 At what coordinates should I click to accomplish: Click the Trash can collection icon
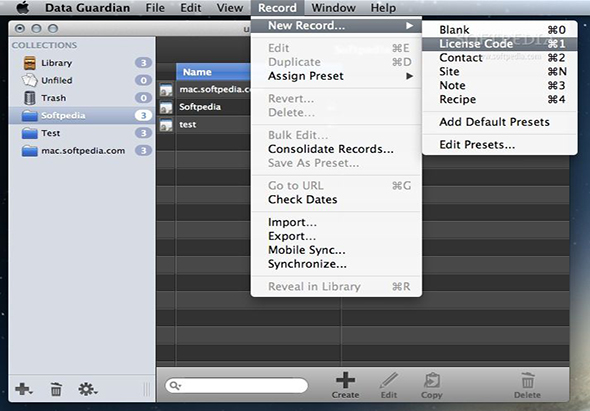(x=30, y=98)
